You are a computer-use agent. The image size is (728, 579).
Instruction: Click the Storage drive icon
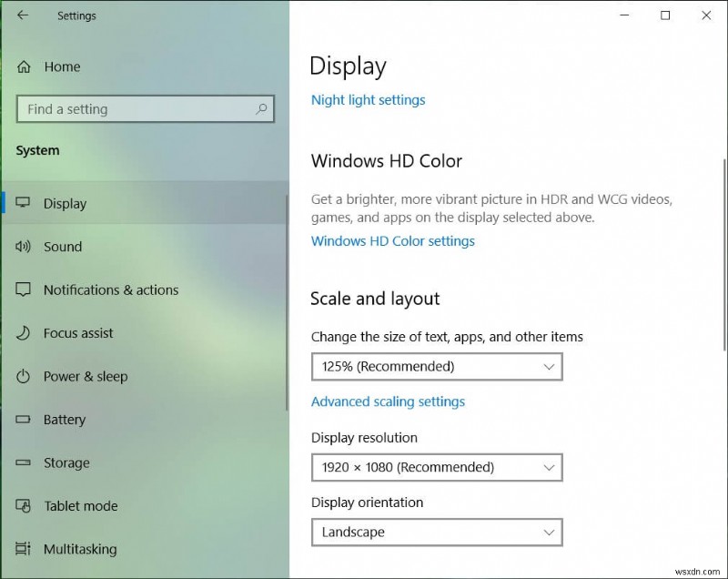[23, 462]
